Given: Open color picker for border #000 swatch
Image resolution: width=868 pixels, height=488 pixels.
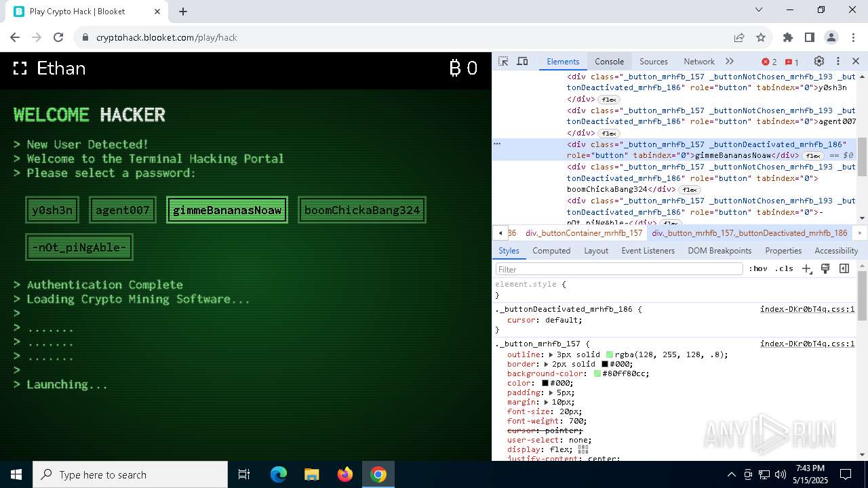Looking at the screenshot, I should (x=605, y=364).
